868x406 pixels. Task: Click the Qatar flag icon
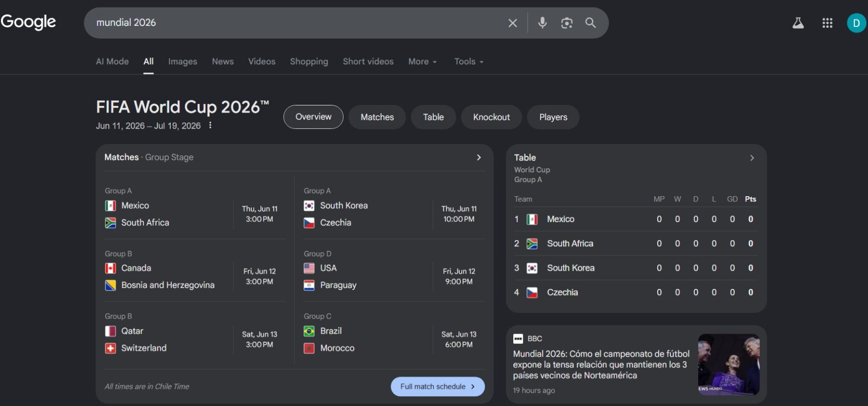tap(110, 331)
